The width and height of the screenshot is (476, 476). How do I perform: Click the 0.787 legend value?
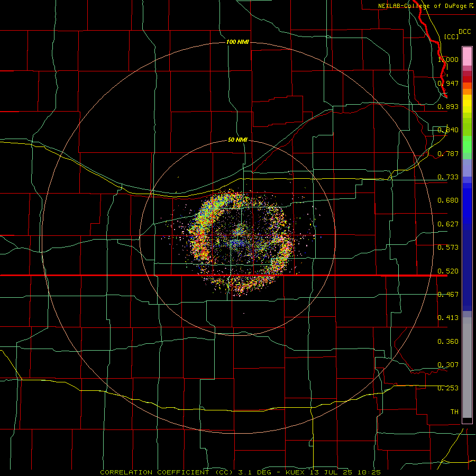(448, 153)
